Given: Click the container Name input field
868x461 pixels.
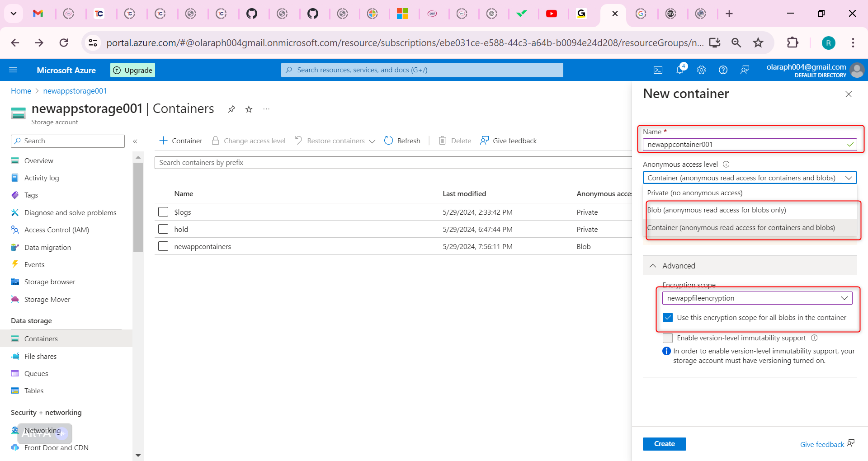Looking at the screenshot, I should [x=745, y=145].
